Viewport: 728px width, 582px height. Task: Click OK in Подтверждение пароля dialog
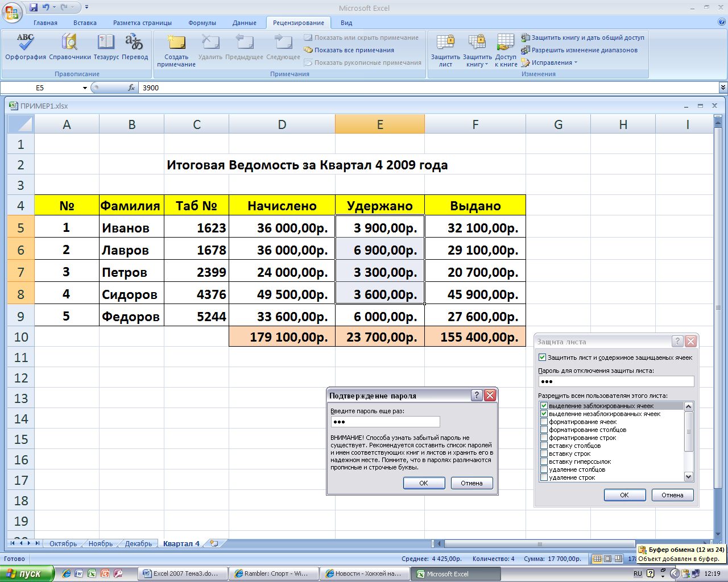(424, 483)
